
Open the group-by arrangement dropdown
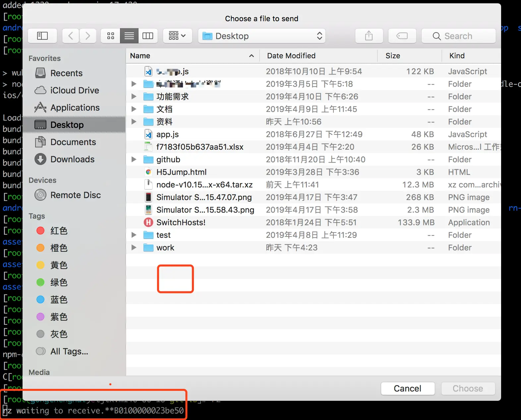click(x=177, y=36)
